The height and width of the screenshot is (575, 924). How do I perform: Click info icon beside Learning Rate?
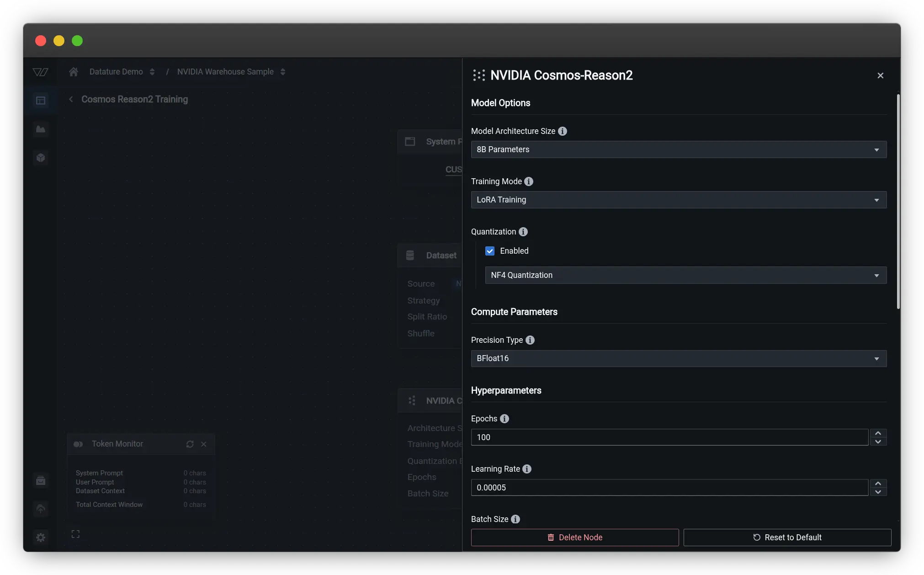coord(527,469)
